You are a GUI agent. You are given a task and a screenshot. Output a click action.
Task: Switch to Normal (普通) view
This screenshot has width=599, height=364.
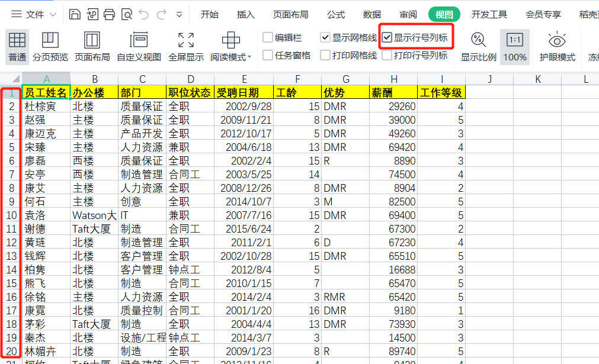(17, 46)
